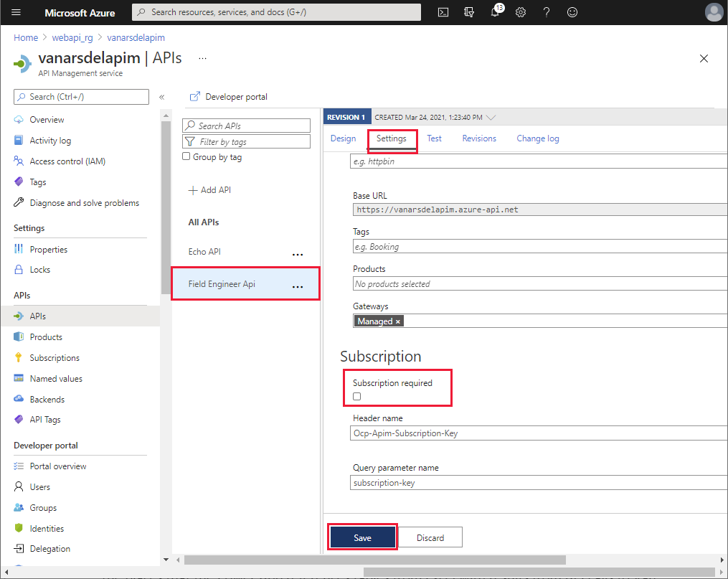728x579 pixels.
Task: Open portal settings gear icon
Action: pos(521,12)
